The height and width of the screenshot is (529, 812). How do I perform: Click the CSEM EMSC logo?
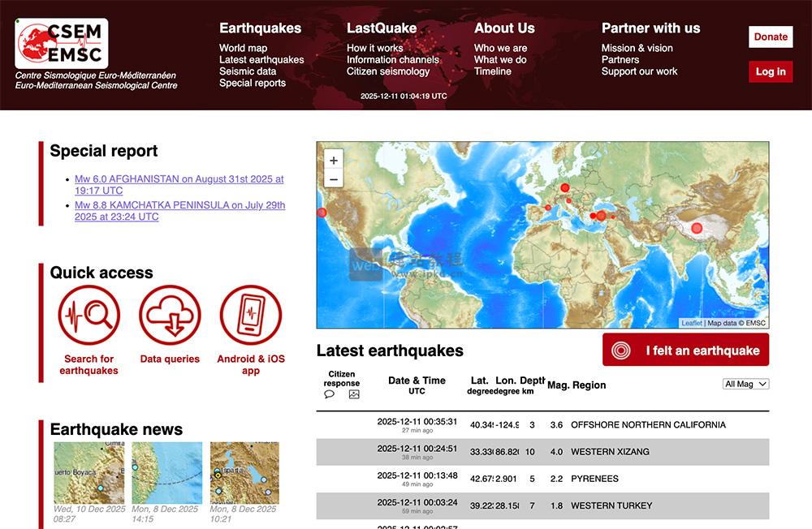pos(59,45)
